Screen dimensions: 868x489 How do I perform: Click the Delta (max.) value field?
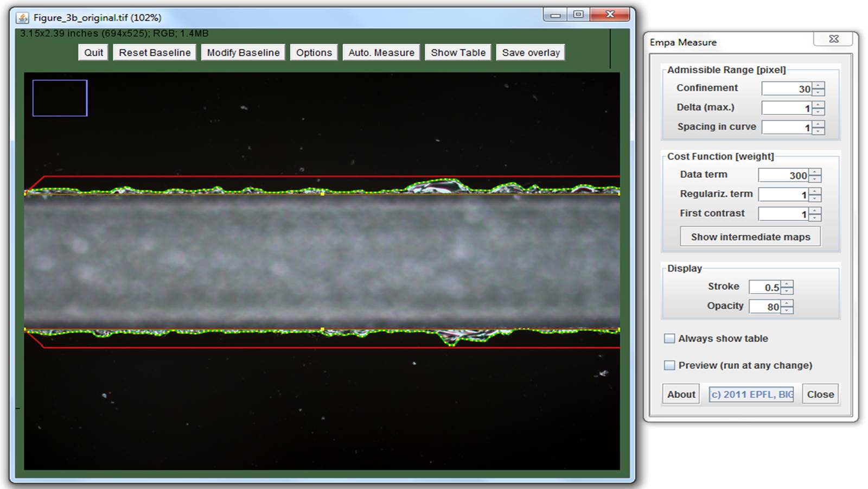[x=787, y=109]
